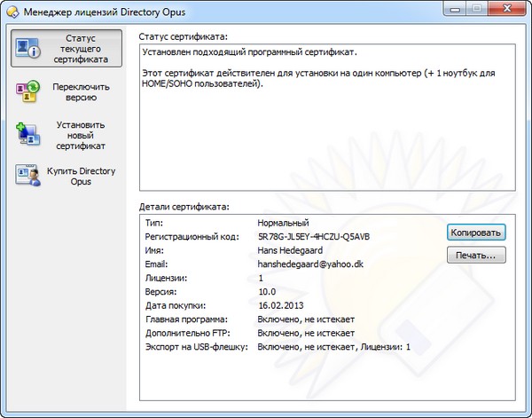This screenshot has height=418, width=532.
Task: Click the "Главная программа:" label
Action: pyautogui.click(x=186, y=319)
